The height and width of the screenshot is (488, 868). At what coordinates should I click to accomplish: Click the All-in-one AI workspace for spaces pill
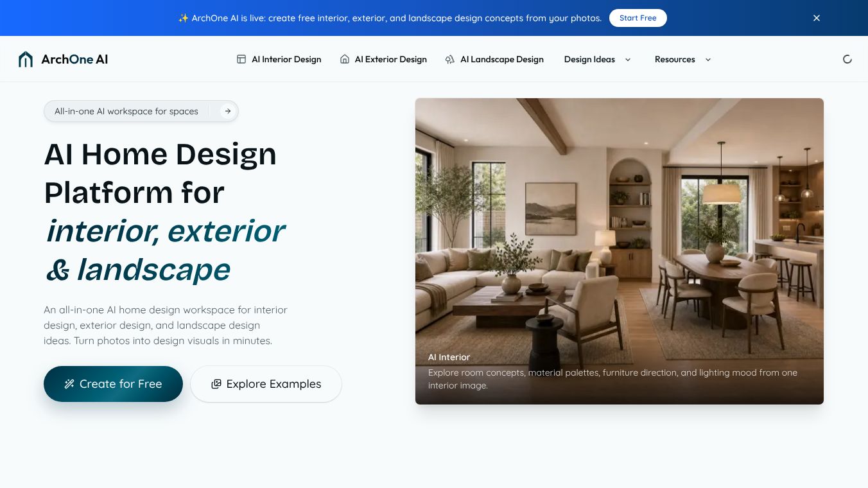coord(141,111)
